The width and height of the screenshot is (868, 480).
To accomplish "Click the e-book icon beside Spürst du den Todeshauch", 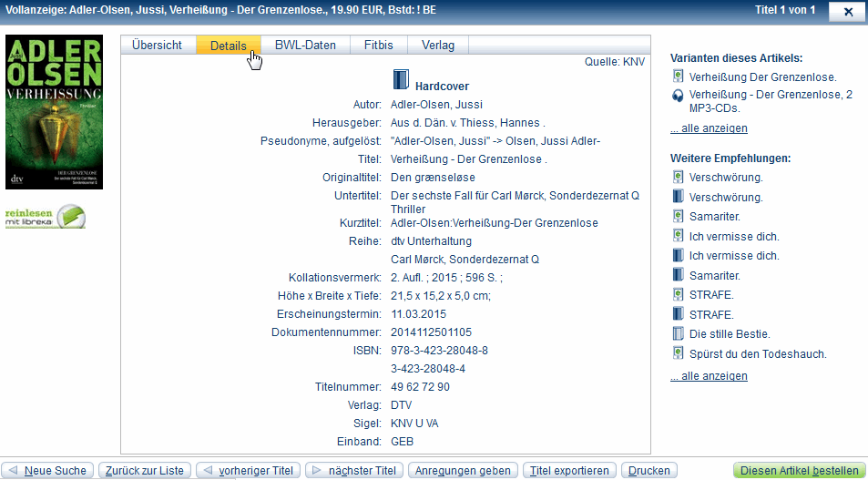I will coord(677,353).
